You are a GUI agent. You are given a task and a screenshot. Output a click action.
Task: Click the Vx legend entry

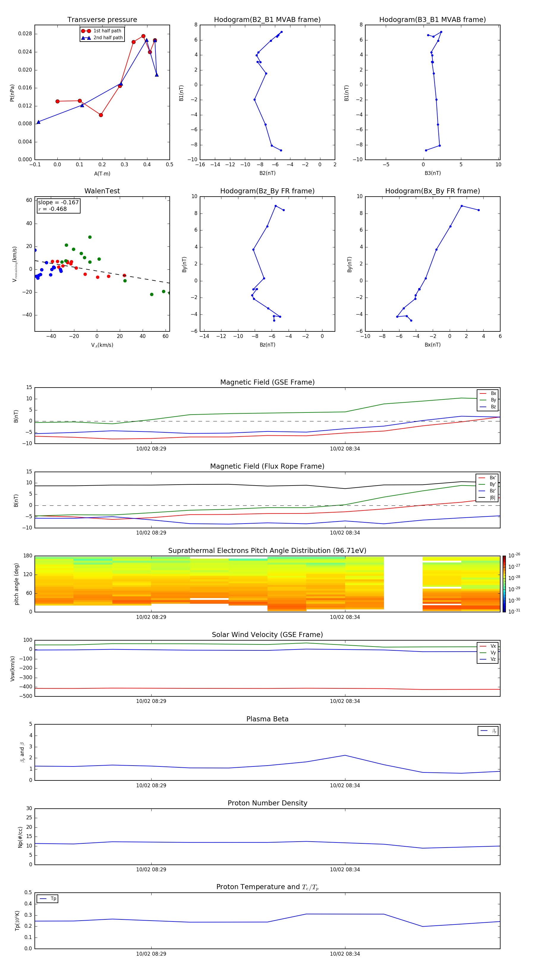pyautogui.click(x=488, y=647)
